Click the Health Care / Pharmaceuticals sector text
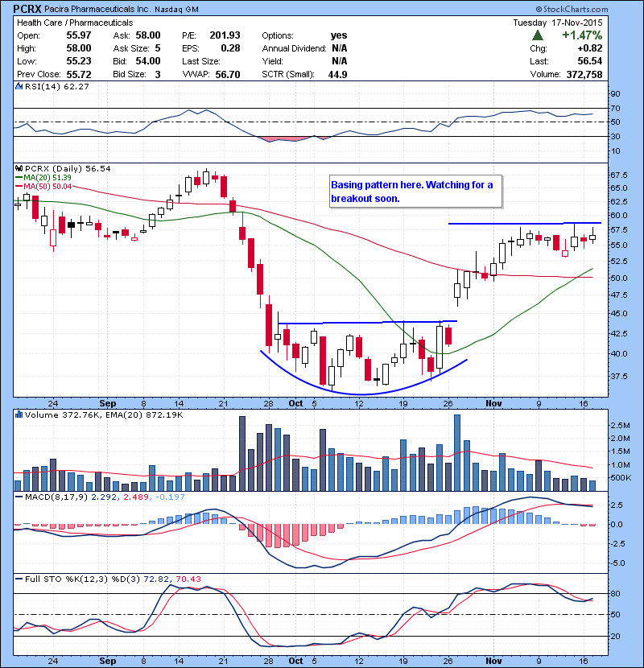Image resolution: width=644 pixels, height=668 pixels. click(75, 23)
